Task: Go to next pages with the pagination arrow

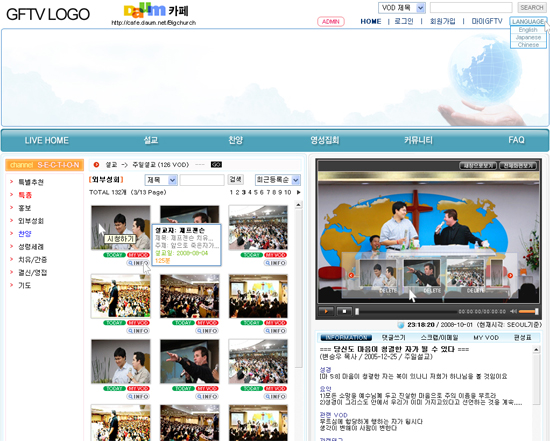Action: click(x=299, y=192)
